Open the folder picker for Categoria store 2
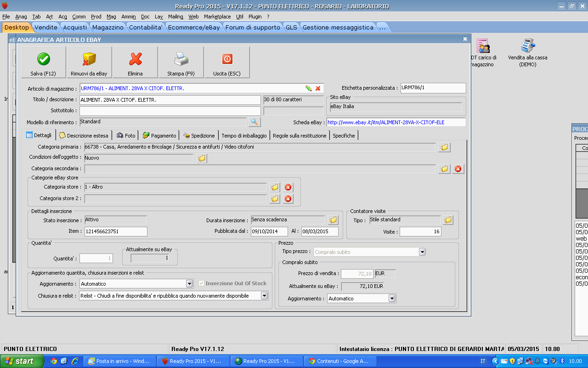 (x=275, y=199)
